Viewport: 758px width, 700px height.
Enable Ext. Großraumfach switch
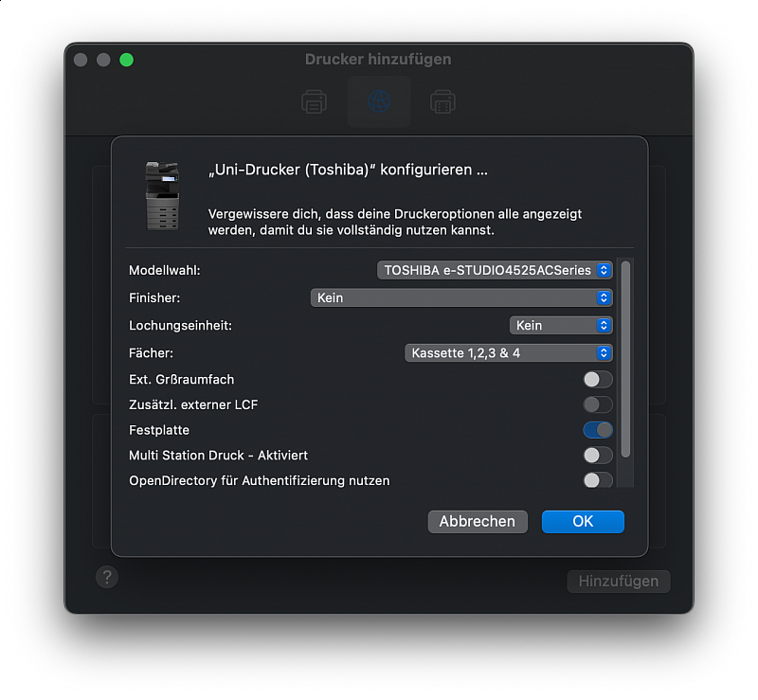click(598, 380)
